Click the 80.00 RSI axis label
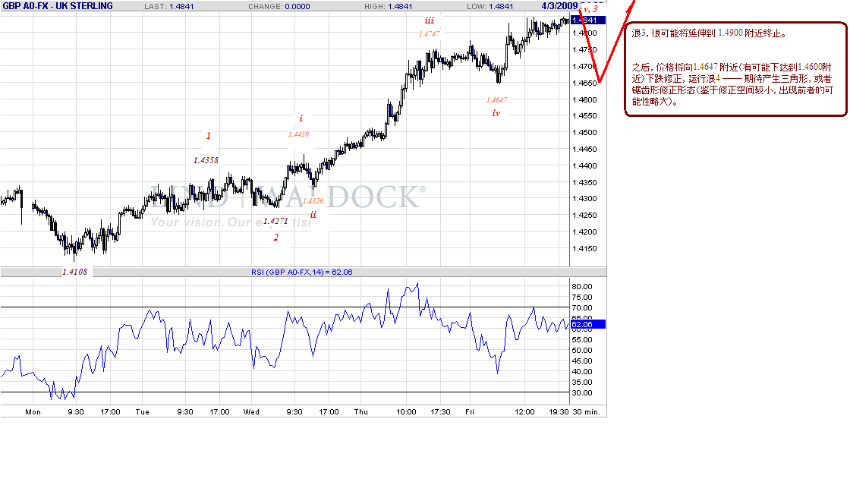 pos(582,287)
